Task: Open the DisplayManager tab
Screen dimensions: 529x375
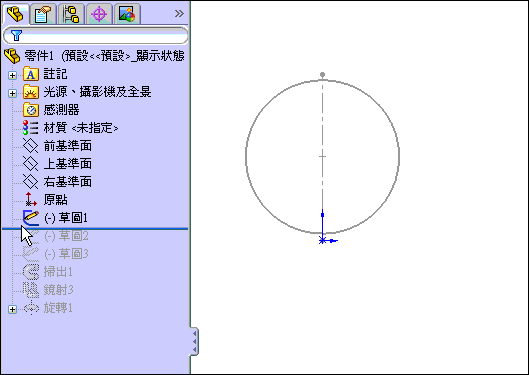Action: (x=127, y=14)
